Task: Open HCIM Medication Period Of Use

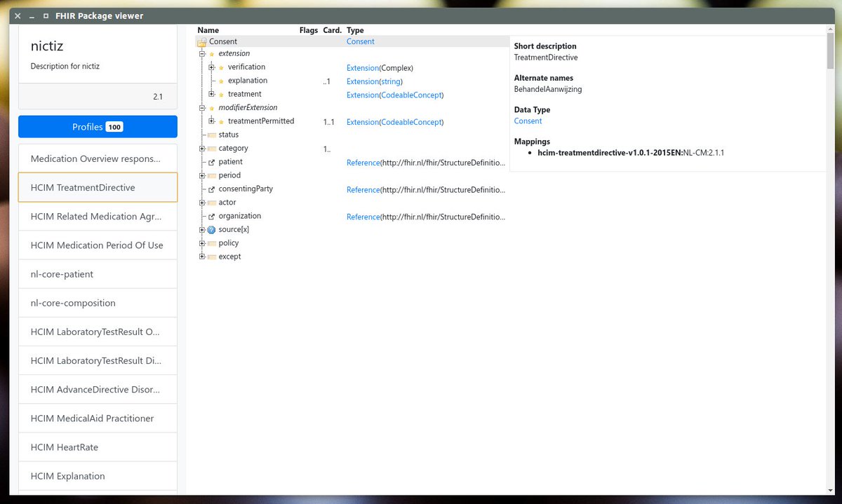Action: (98, 245)
